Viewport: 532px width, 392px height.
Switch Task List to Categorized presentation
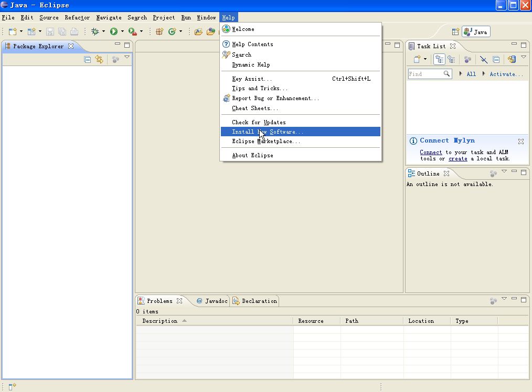(439, 60)
